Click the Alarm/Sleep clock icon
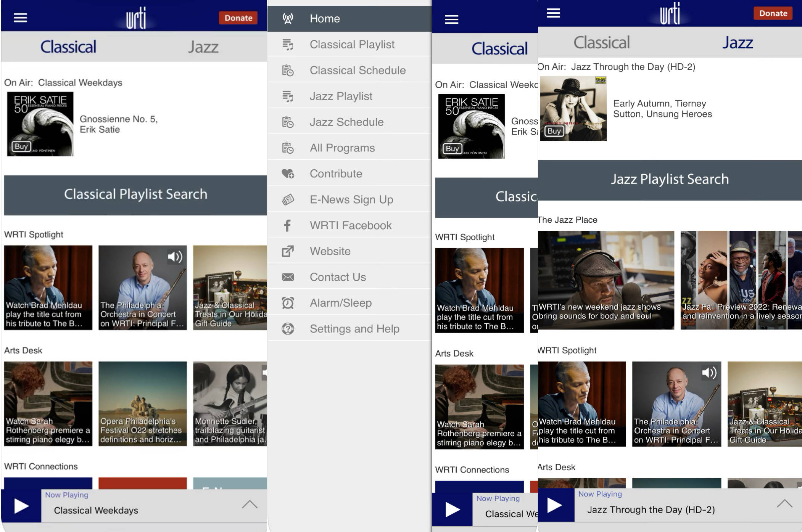 [288, 302]
